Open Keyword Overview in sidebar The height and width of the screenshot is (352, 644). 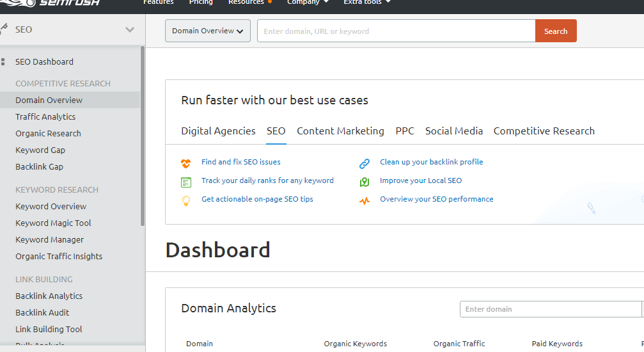click(51, 207)
